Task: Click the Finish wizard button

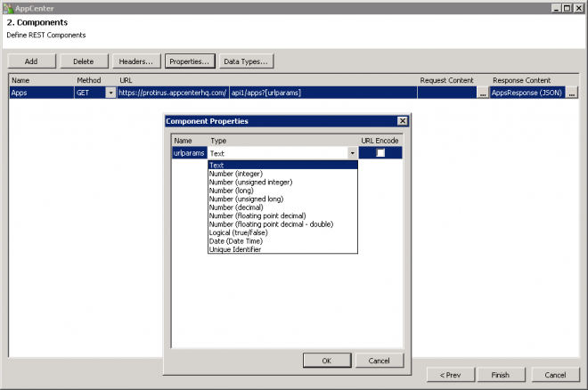Action: click(501, 375)
